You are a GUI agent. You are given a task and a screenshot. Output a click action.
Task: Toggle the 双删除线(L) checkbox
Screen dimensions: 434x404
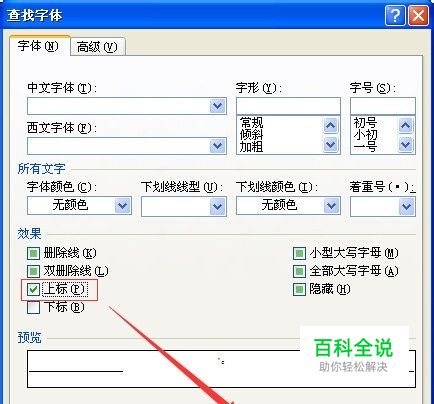point(33,271)
